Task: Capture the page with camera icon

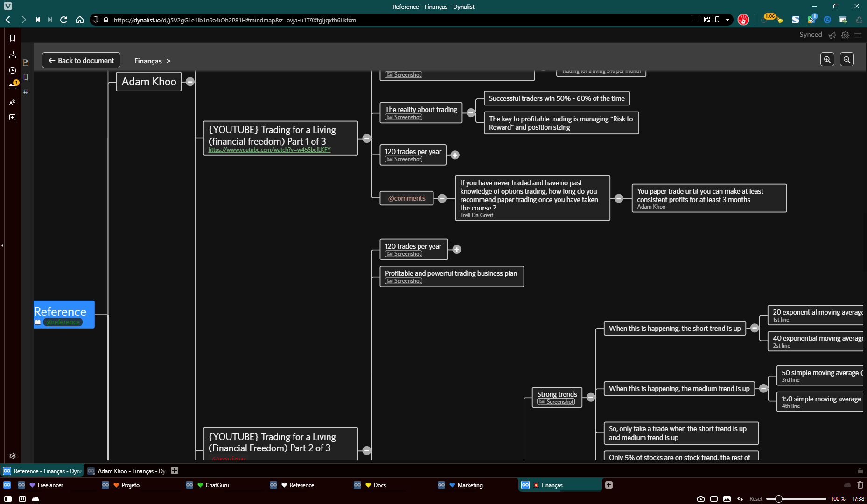Action: click(x=701, y=499)
